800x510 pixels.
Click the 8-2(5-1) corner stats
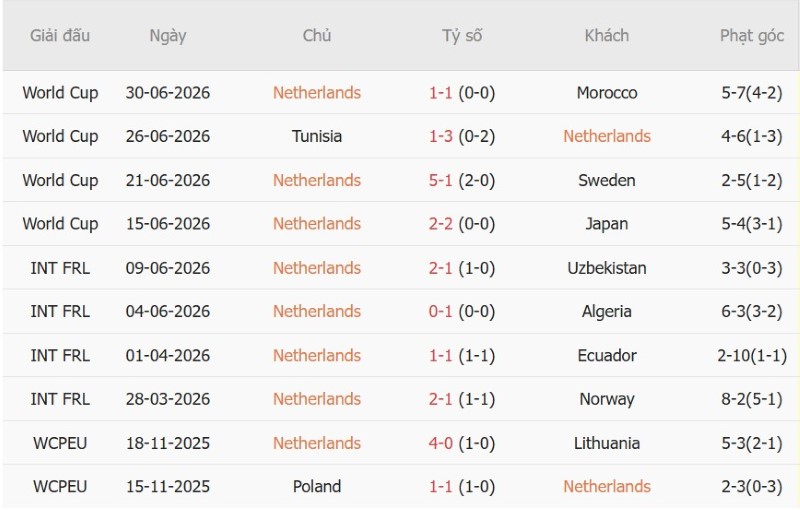[x=752, y=399]
